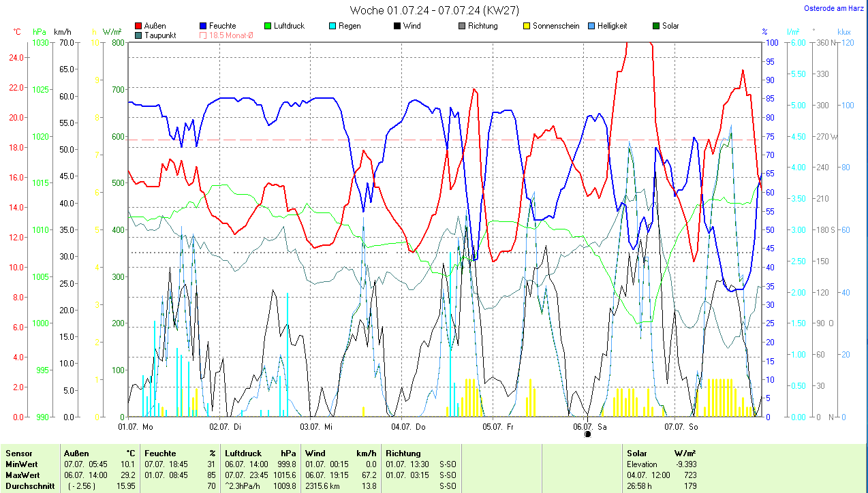Select the 04.07. Do date label
The width and height of the screenshot is (868, 493).
point(408,427)
